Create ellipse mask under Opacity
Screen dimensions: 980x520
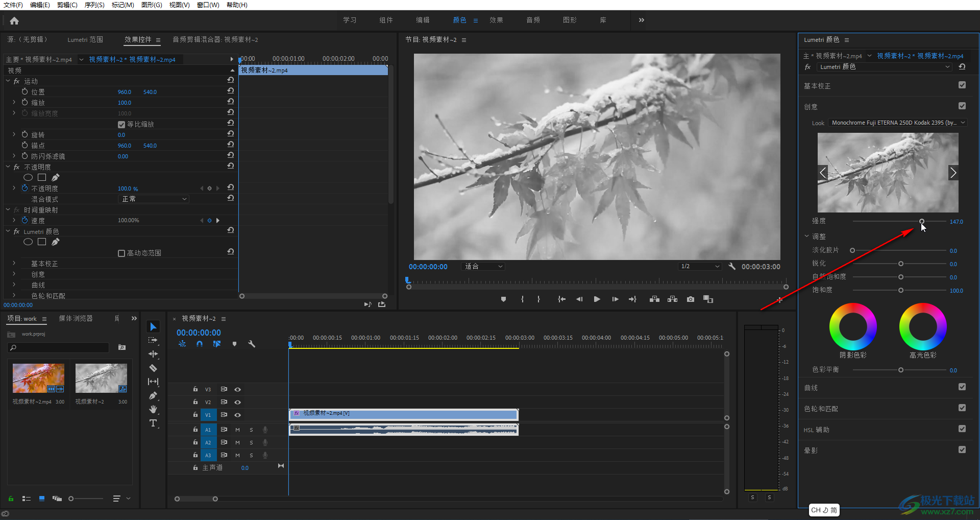28,177
